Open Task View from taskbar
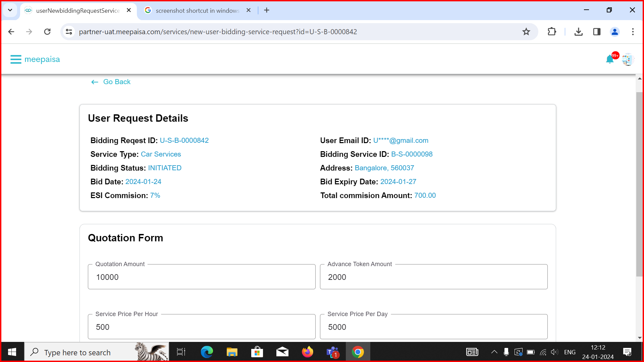The width and height of the screenshot is (644, 362). [181, 352]
